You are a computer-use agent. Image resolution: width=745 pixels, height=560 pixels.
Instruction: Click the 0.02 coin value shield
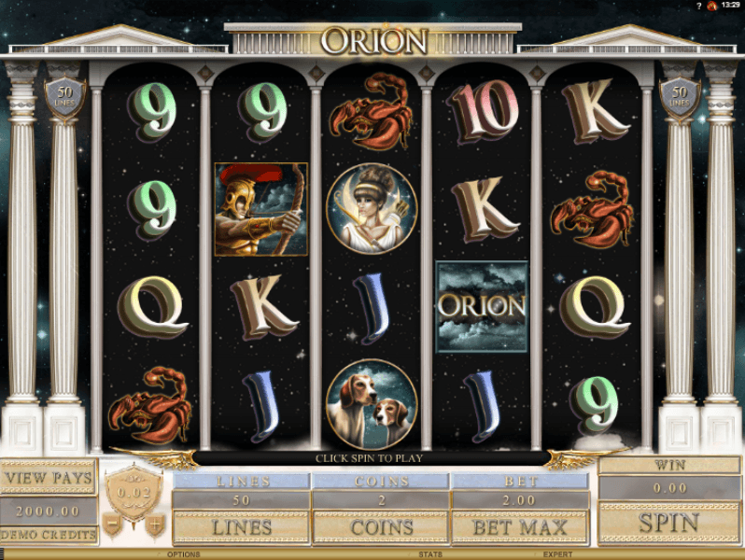coord(134,492)
